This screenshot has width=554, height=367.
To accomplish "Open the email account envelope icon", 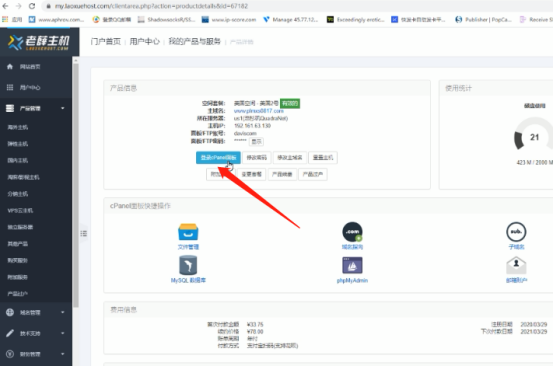I will 516,265.
